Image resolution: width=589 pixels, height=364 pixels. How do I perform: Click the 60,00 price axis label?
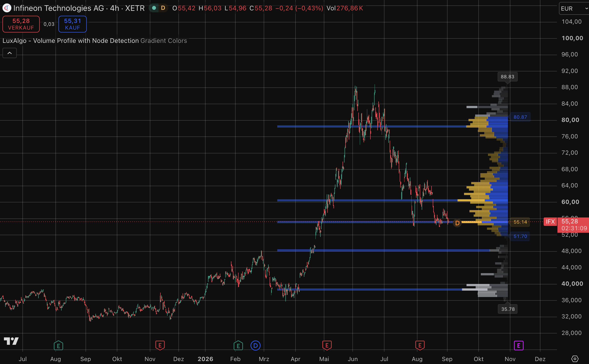(570, 202)
